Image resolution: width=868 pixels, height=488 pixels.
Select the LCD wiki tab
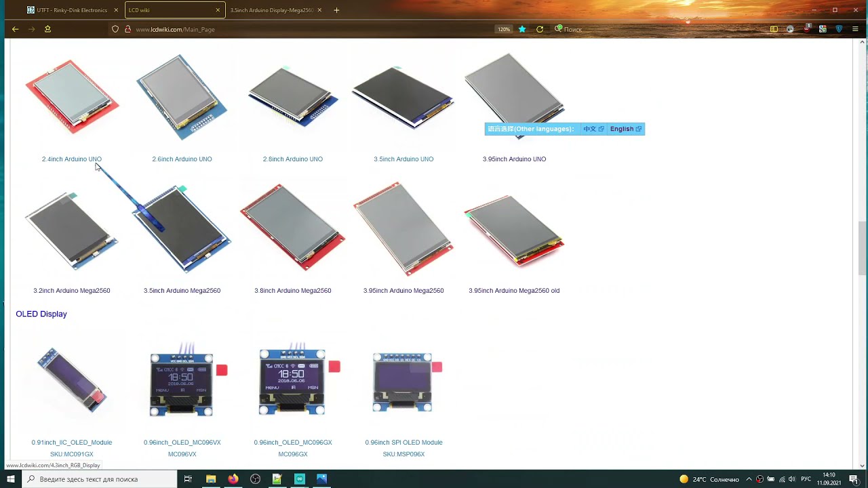tap(175, 10)
